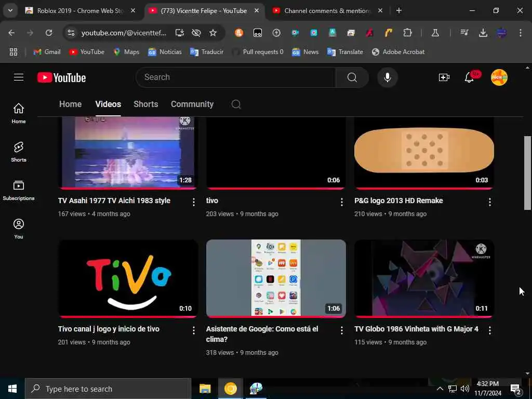This screenshot has width=532, height=399.
Task: Click the channel search magnifier icon
Action: click(236, 104)
